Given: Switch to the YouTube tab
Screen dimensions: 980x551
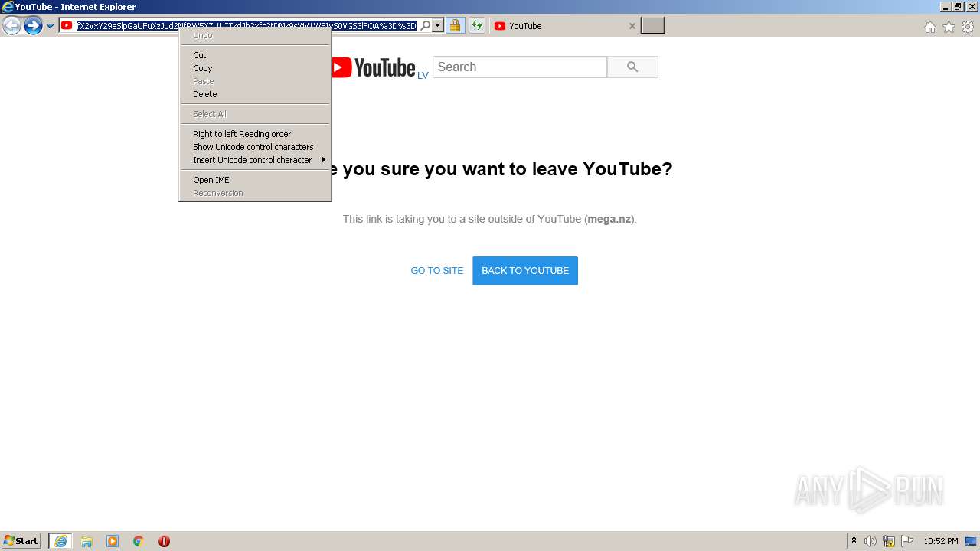Looking at the screenshot, I should [565, 26].
